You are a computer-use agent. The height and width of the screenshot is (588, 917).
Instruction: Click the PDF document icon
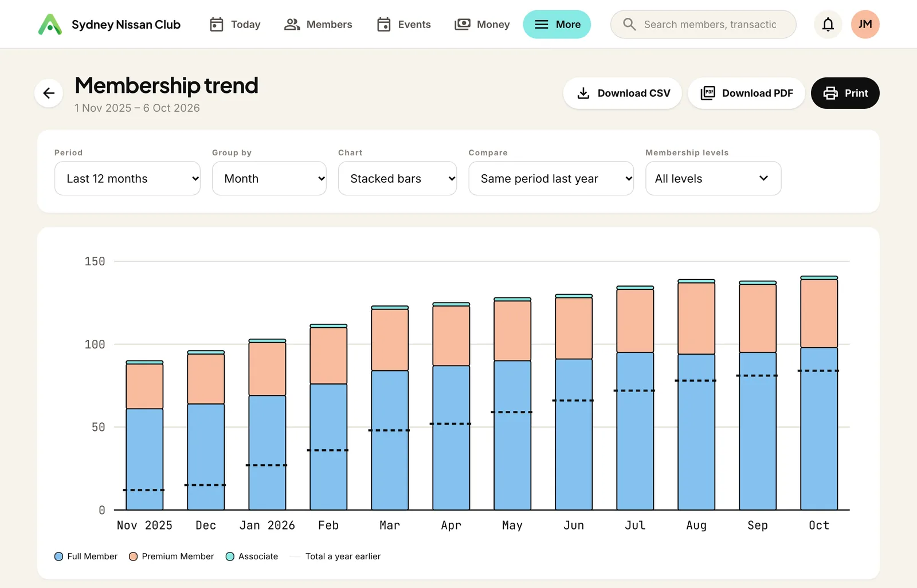(708, 93)
